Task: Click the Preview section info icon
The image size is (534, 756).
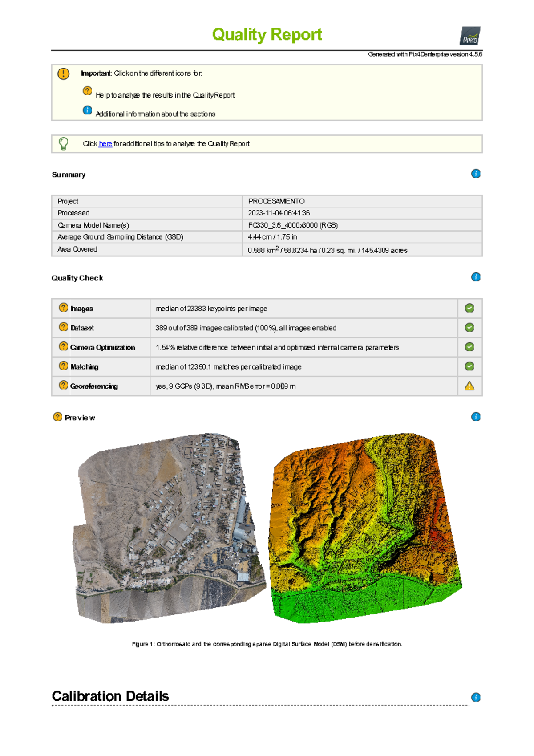Action: click(x=476, y=417)
